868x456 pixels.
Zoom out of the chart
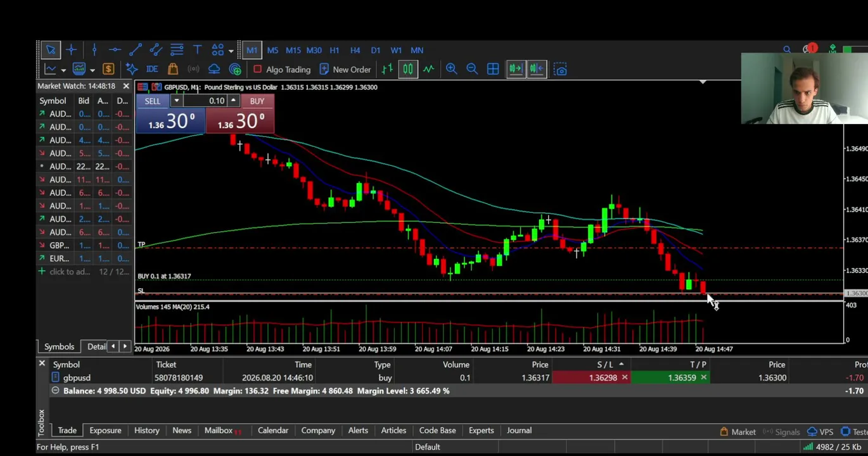point(472,70)
